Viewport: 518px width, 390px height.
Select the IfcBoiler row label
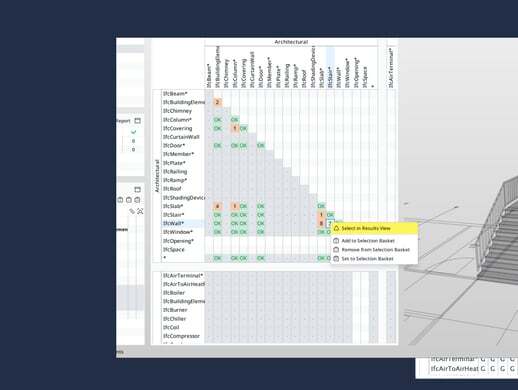point(174,293)
